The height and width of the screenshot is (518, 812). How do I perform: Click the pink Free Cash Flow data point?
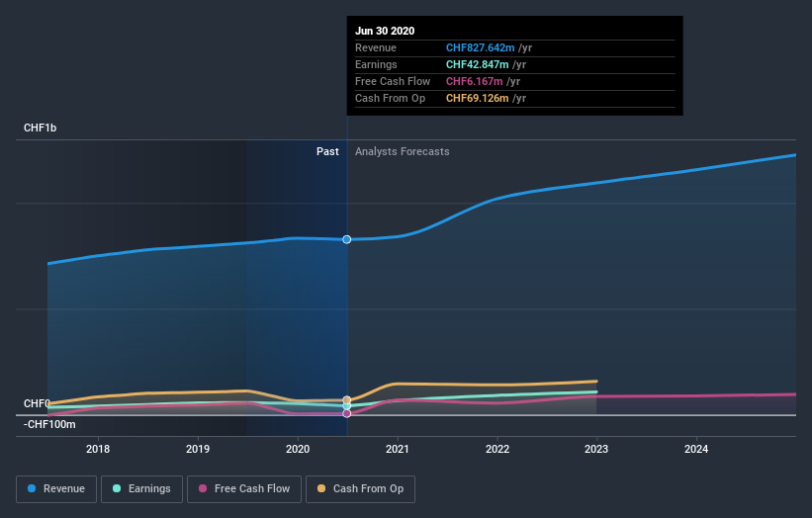[347, 413]
